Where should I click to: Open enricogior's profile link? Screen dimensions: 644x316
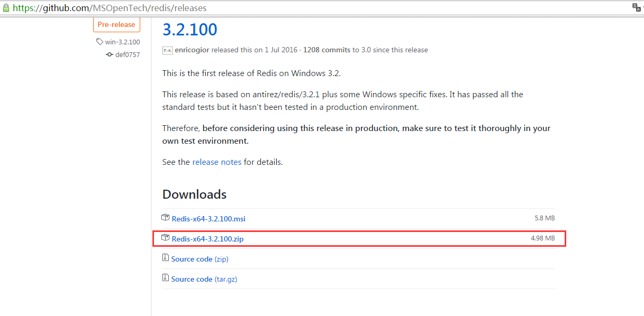tap(192, 50)
